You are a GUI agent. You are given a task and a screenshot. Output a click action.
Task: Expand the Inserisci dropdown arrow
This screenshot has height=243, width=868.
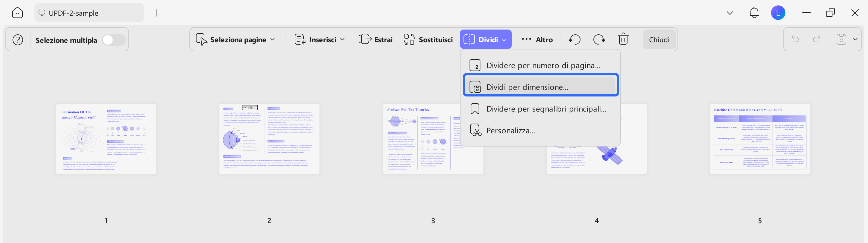pos(342,39)
